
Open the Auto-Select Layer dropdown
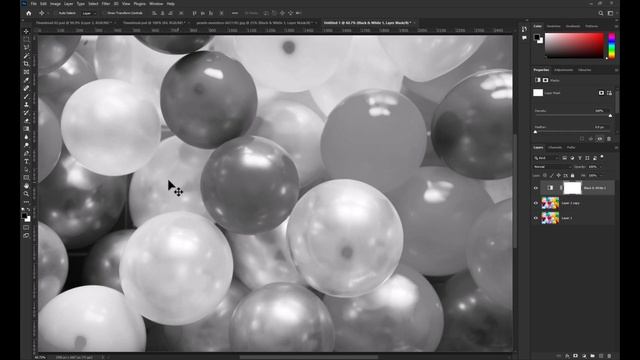tap(88, 13)
